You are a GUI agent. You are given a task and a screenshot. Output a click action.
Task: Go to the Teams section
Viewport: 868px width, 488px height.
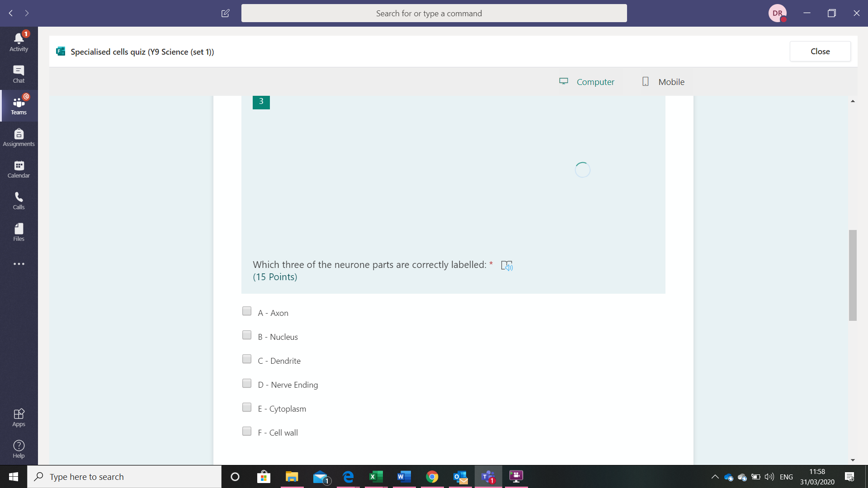click(19, 105)
